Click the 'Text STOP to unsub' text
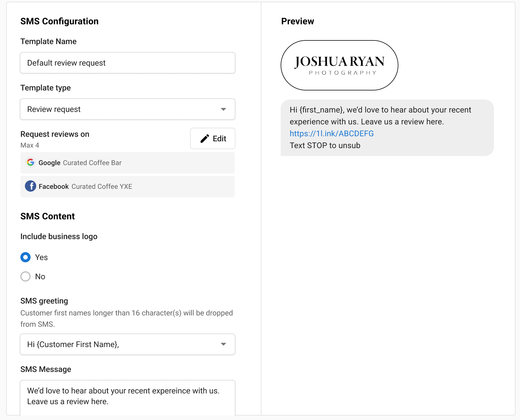 pos(325,145)
